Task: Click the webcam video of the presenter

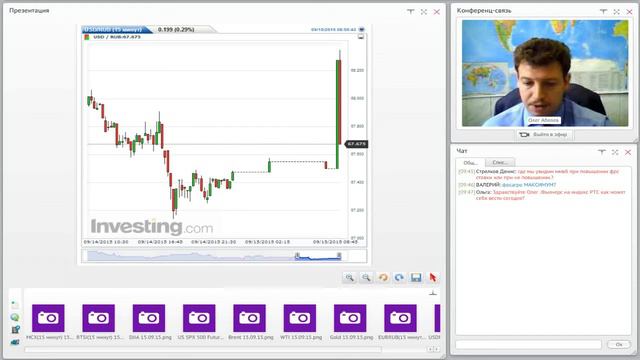Action: [x=544, y=73]
